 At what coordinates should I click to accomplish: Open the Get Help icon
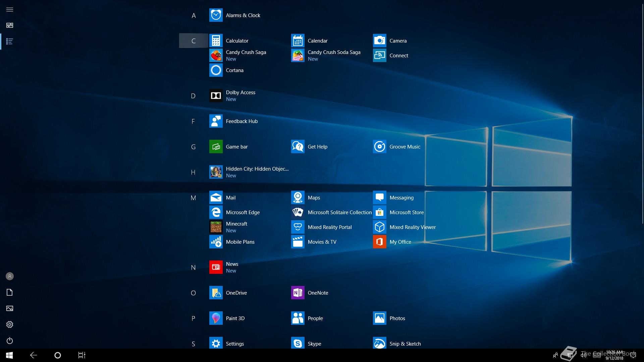298,146
